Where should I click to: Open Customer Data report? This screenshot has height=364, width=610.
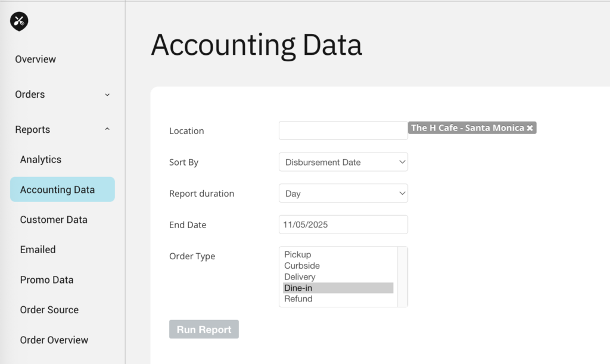[x=54, y=220]
